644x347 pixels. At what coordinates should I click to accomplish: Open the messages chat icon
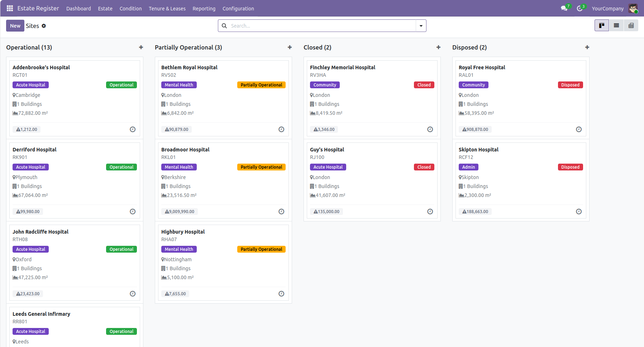pyautogui.click(x=564, y=8)
